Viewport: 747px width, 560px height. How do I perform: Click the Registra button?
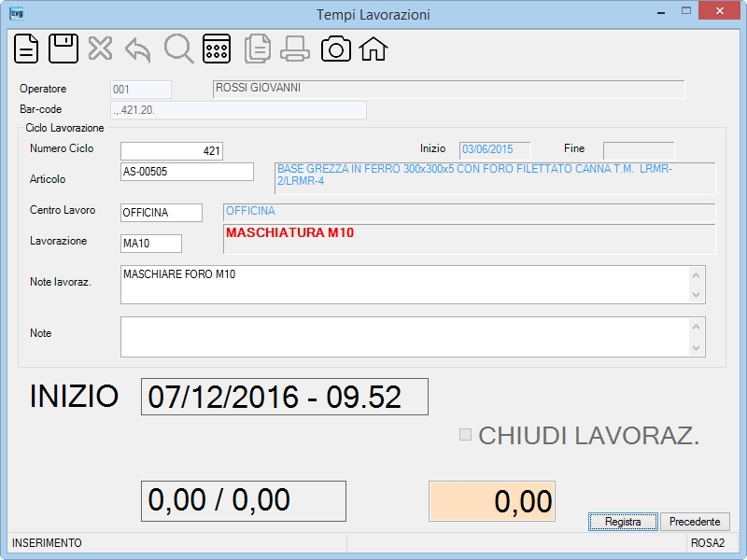tap(623, 522)
